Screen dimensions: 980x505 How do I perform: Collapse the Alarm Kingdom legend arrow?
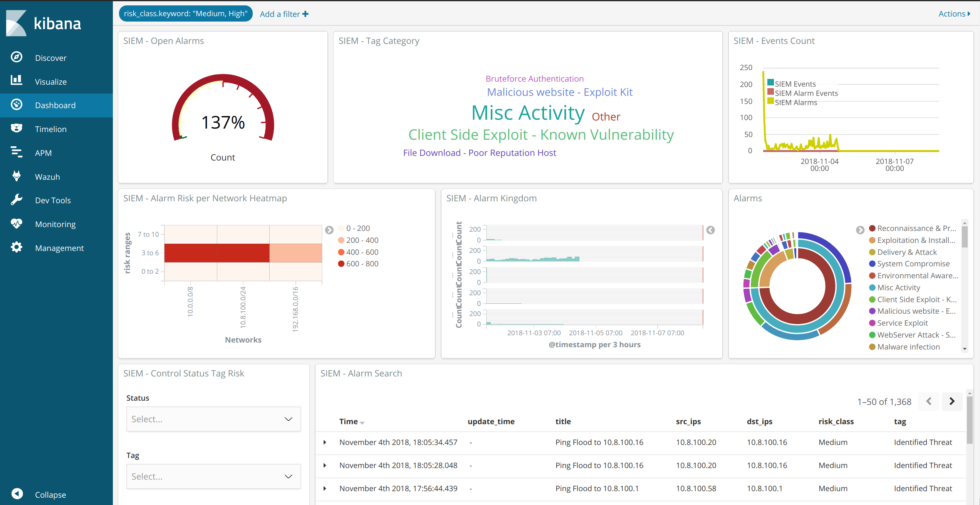(x=711, y=230)
